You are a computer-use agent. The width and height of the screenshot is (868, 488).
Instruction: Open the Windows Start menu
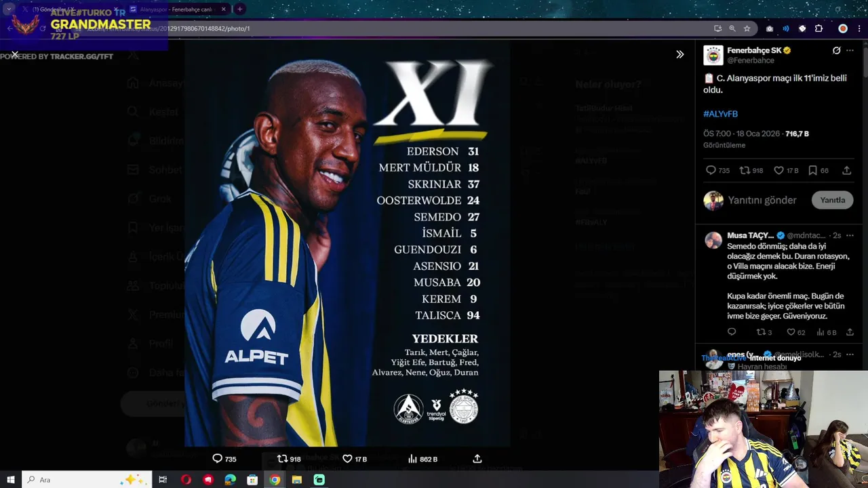[11, 480]
